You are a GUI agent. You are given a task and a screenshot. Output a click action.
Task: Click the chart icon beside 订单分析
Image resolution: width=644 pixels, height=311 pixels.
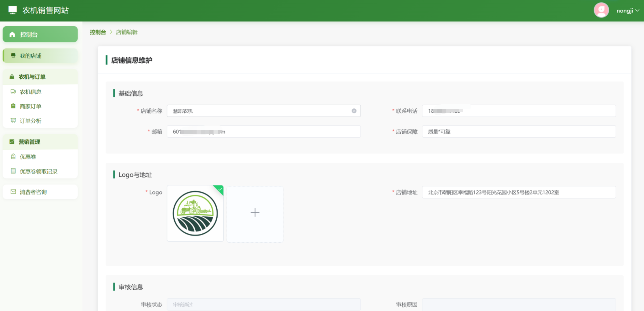pos(13,121)
